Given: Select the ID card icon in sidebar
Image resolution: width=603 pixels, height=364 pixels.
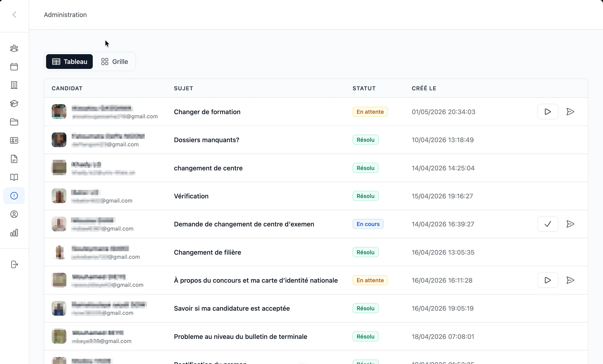Looking at the screenshot, I should 14,140.
